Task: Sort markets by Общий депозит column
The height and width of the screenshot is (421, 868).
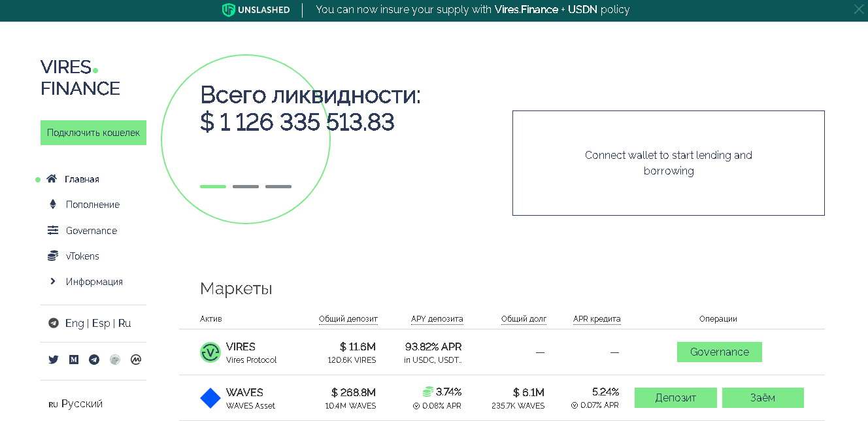Action: 348,319
